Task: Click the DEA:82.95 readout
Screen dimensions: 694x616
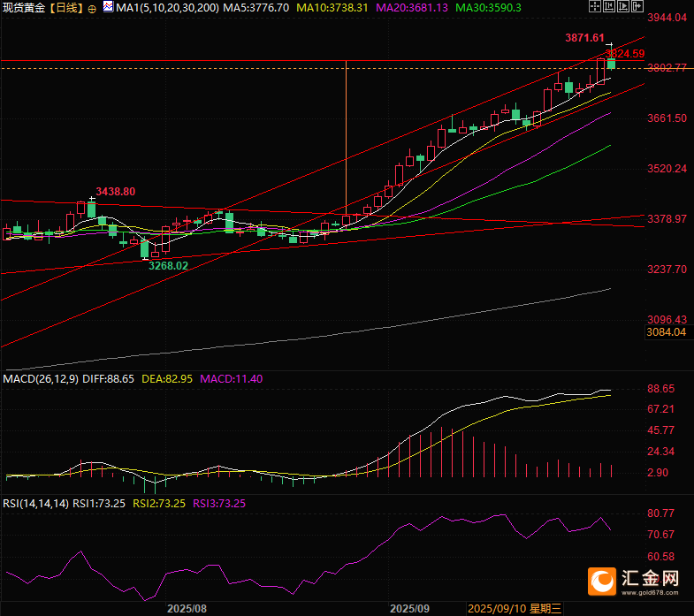Action: (x=167, y=379)
